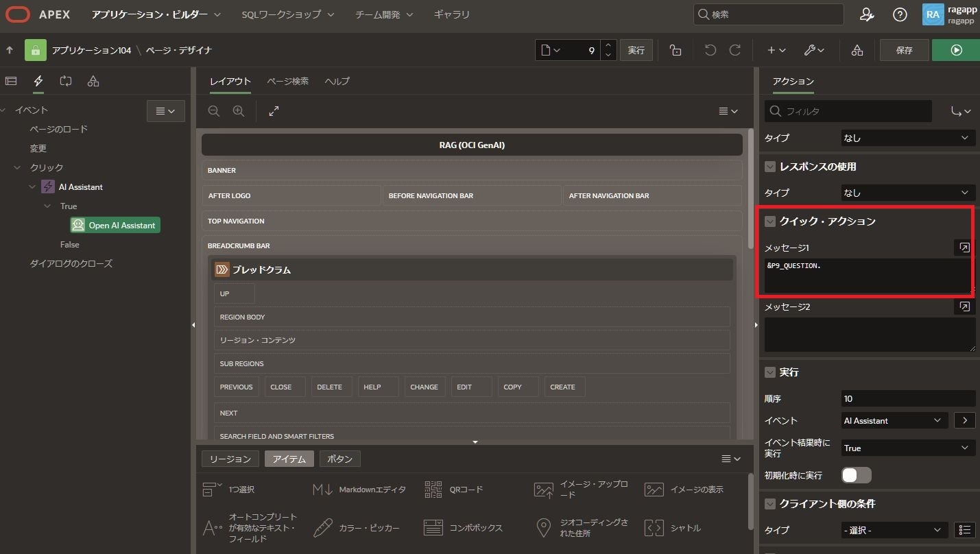Click the 順序 field with value 10
The width and height of the screenshot is (980, 554).
908,398
